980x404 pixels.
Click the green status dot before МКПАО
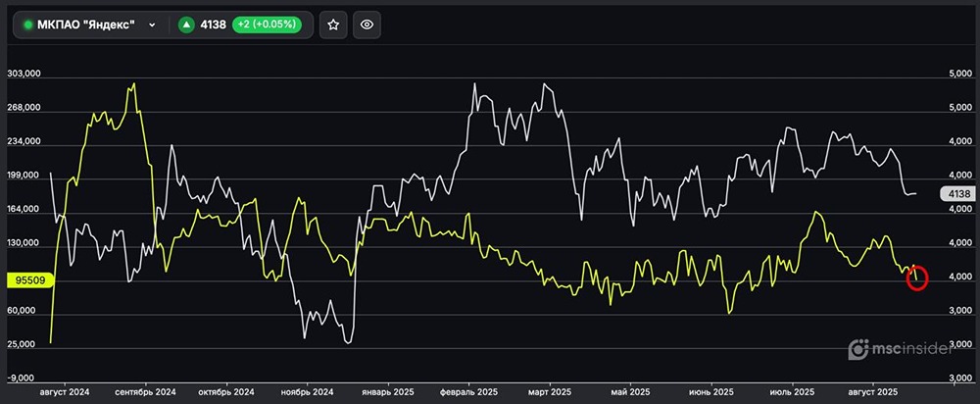(27, 25)
